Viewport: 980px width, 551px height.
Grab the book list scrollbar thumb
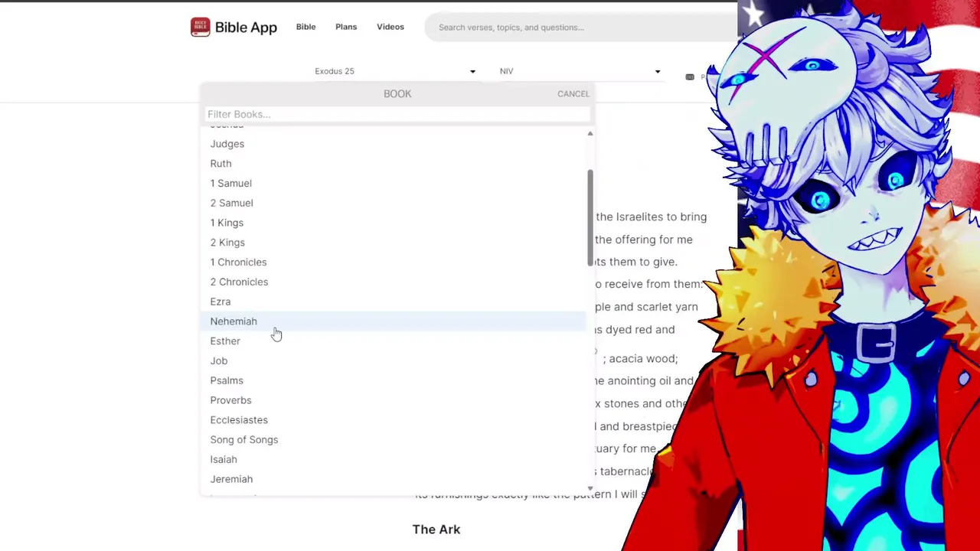point(590,218)
